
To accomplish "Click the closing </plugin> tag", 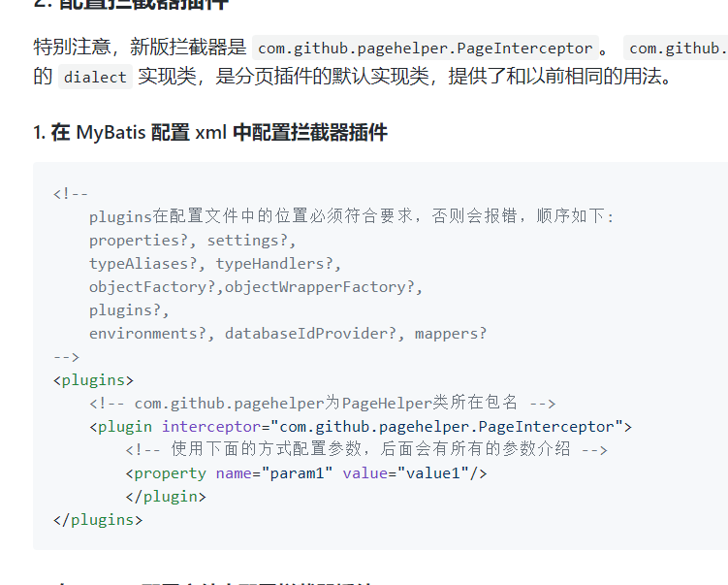I will (166, 497).
